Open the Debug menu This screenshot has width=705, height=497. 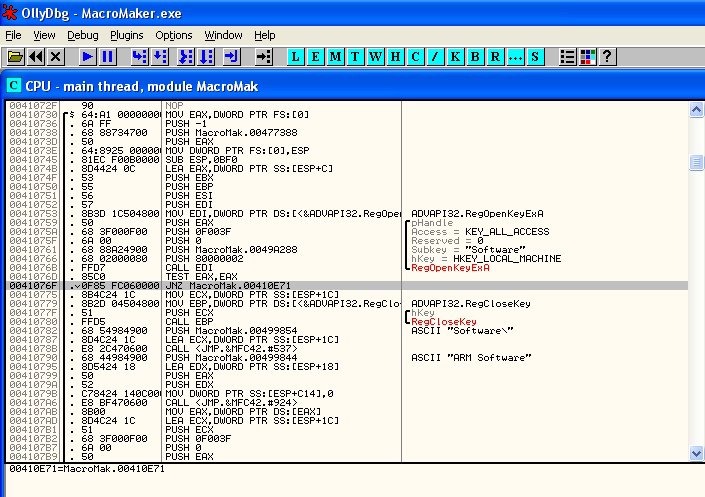click(83, 35)
